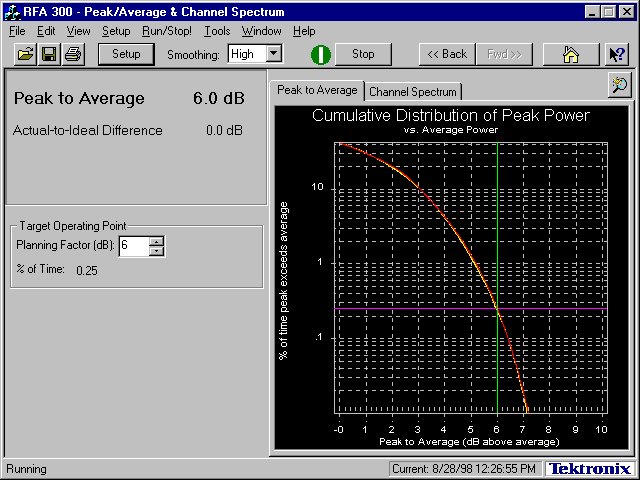Viewport: 640px width, 480px height.
Task: Click the Actual-to-Ideal Difference 0.0 dB value
Action: (x=224, y=130)
